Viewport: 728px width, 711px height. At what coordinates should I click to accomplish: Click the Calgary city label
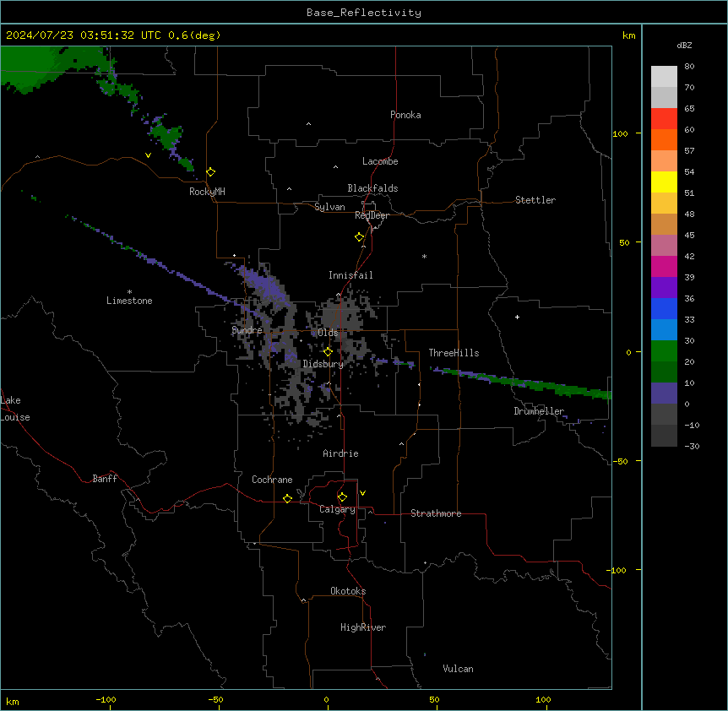[x=338, y=509]
